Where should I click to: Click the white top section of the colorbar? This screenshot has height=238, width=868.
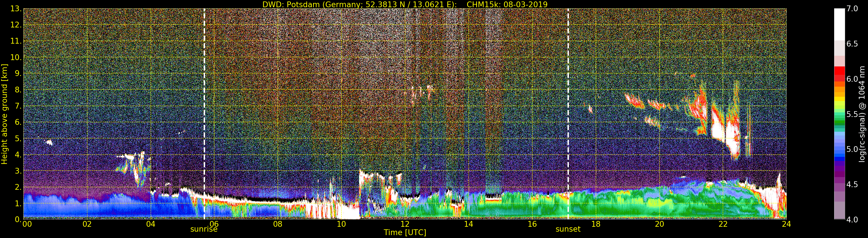click(x=839, y=24)
